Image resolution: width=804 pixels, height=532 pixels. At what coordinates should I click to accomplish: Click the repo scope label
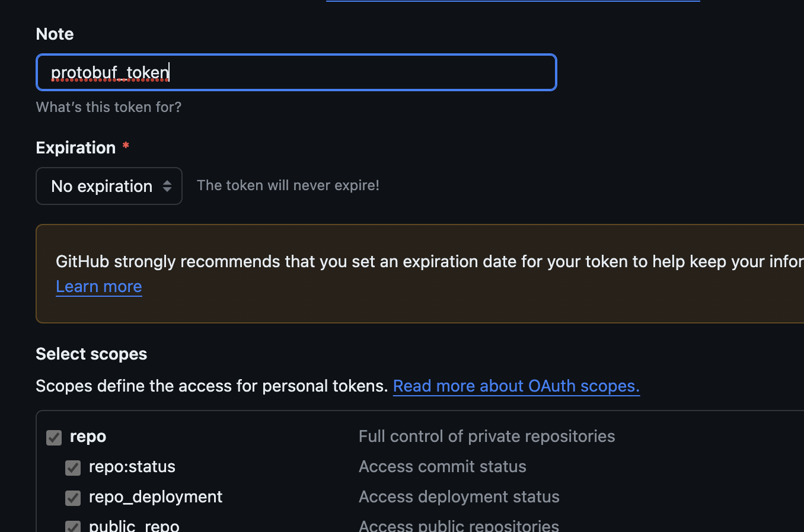tap(88, 437)
